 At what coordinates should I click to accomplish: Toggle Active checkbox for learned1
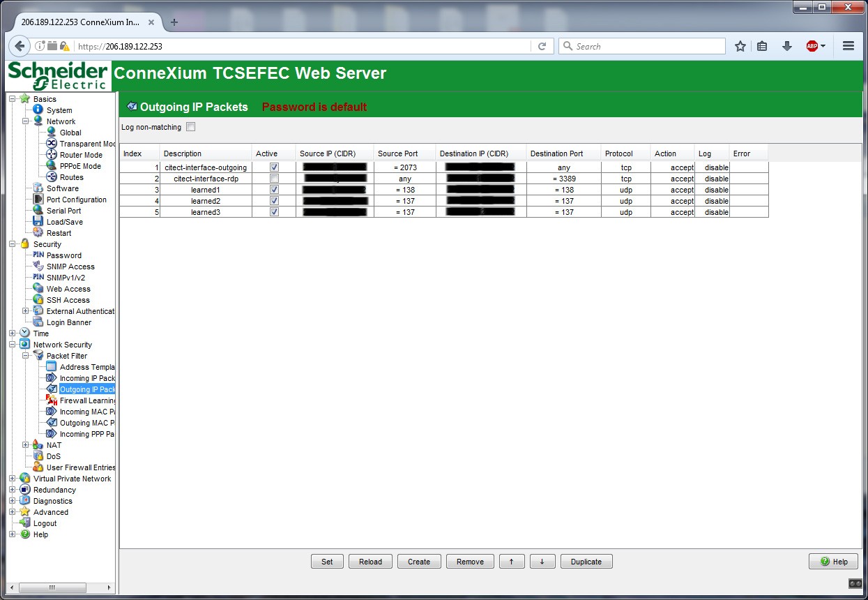click(274, 190)
